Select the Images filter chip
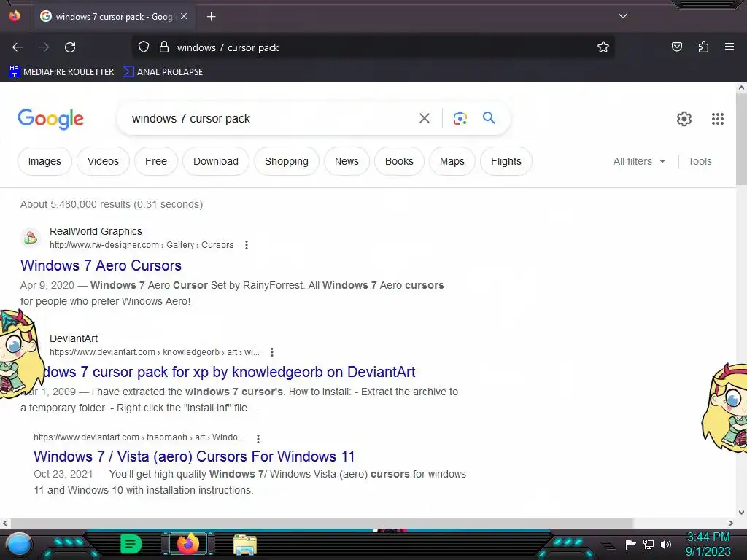Image resolution: width=747 pixels, height=560 pixels. [x=44, y=161]
